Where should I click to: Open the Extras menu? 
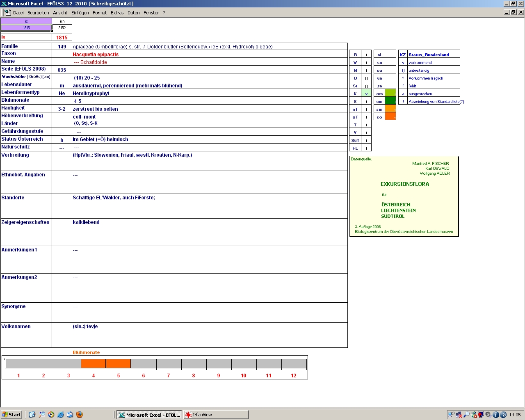117,13
